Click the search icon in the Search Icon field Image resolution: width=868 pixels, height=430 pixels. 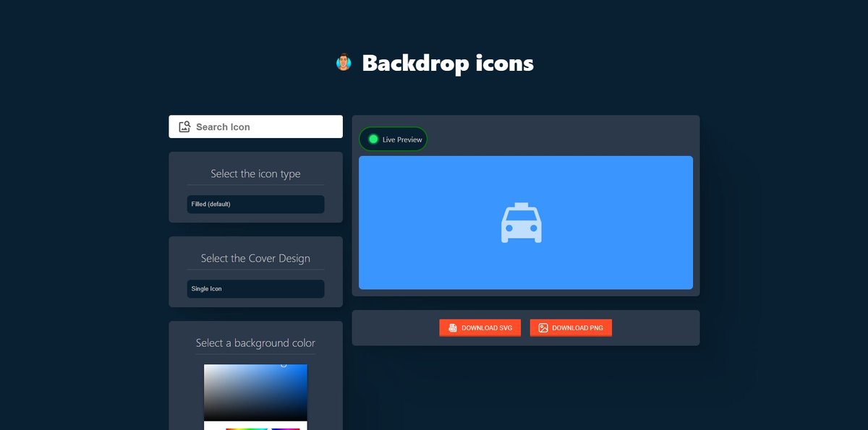(184, 126)
